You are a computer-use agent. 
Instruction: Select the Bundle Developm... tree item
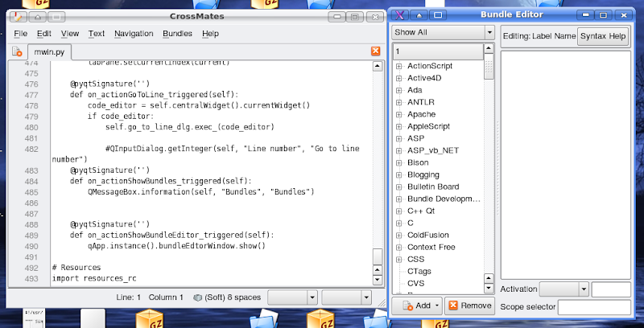(x=444, y=199)
